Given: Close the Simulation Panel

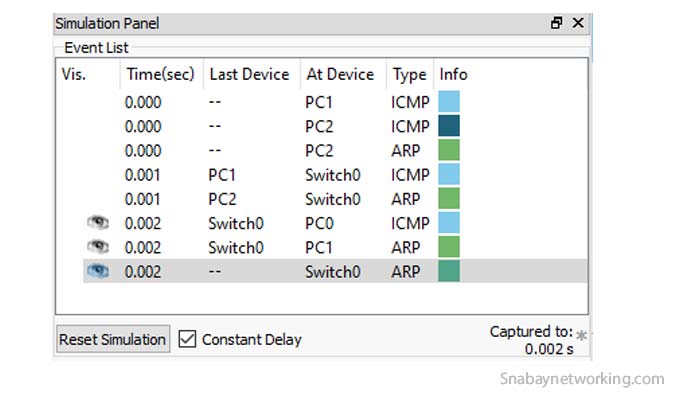Looking at the screenshot, I should [577, 23].
